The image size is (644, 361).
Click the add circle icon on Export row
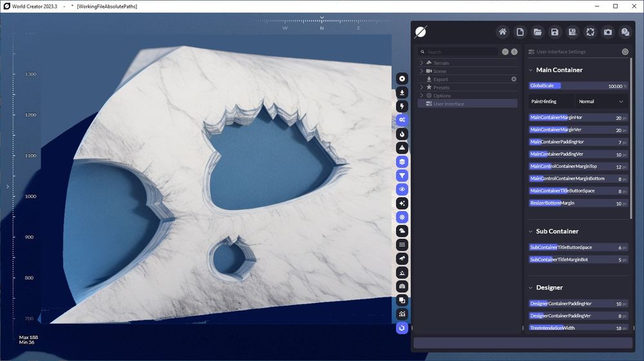[514, 79]
